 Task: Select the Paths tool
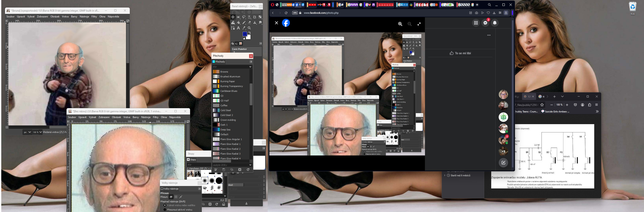(233, 28)
